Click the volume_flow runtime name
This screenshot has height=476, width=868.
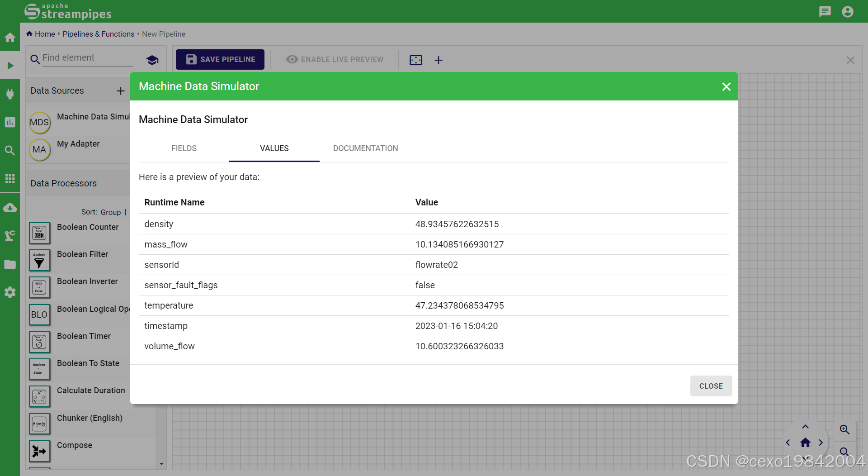(x=170, y=346)
